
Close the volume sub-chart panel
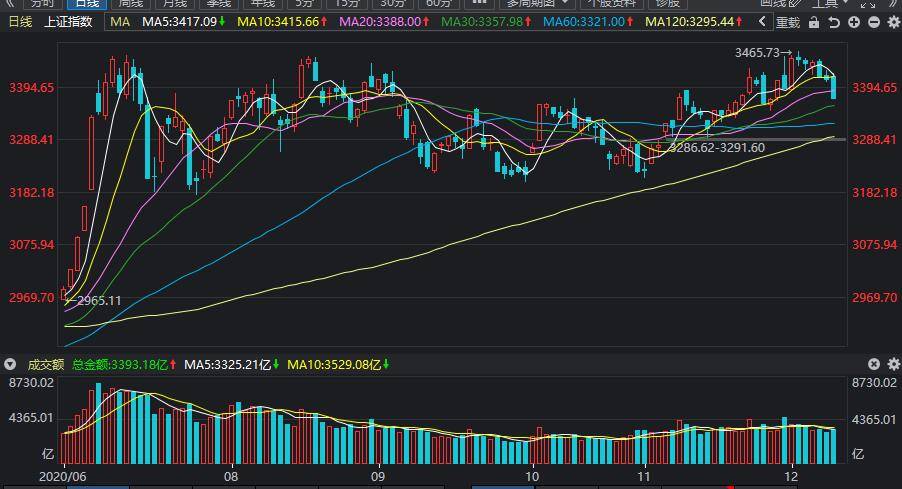click(874, 365)
